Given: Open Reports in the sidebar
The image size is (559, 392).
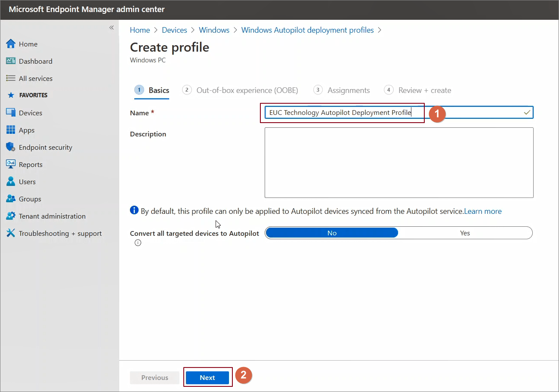Looking at the screenshot, I should click(31, 164).
